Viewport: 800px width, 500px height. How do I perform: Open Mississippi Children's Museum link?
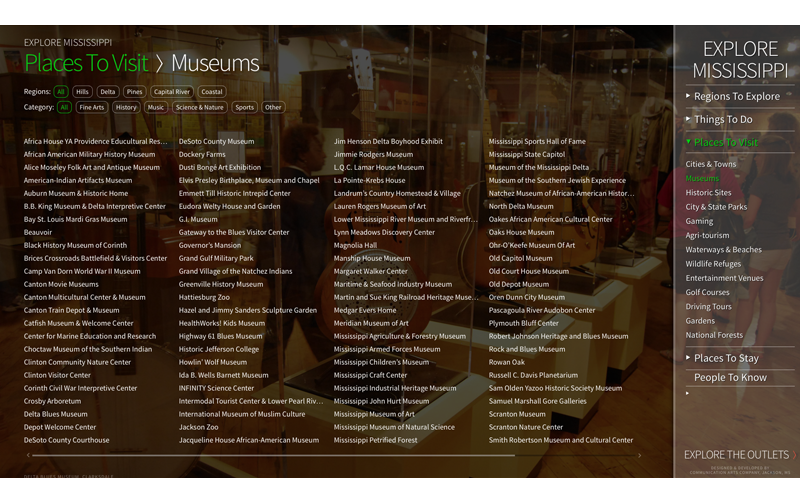click(x=381, y=362)
